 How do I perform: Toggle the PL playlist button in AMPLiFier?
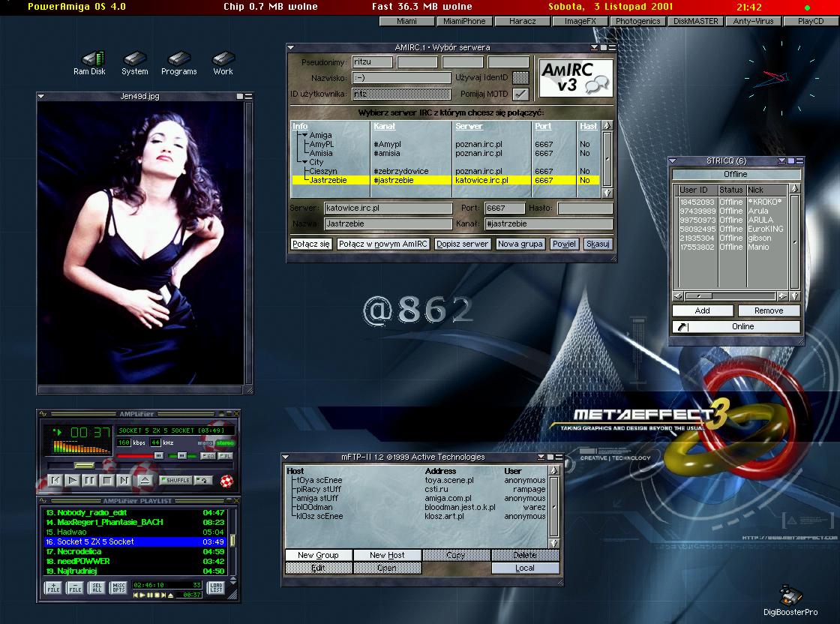(225, 456)
